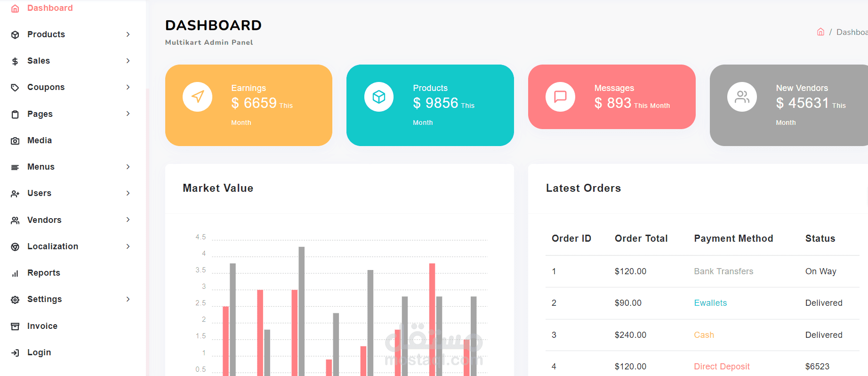Click the Order ID column header

click(x=571, y=238)
